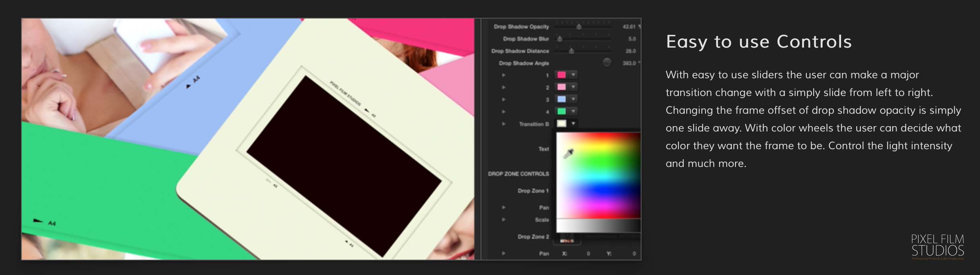The image size is (980, 275).
Task: Click the Pan Y value field
Action: pos(634,254)
